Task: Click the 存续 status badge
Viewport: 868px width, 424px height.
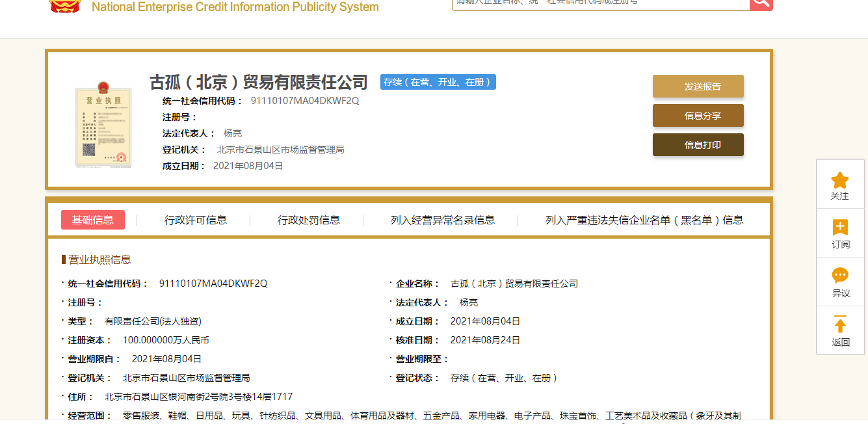Action: pos(438,82)
